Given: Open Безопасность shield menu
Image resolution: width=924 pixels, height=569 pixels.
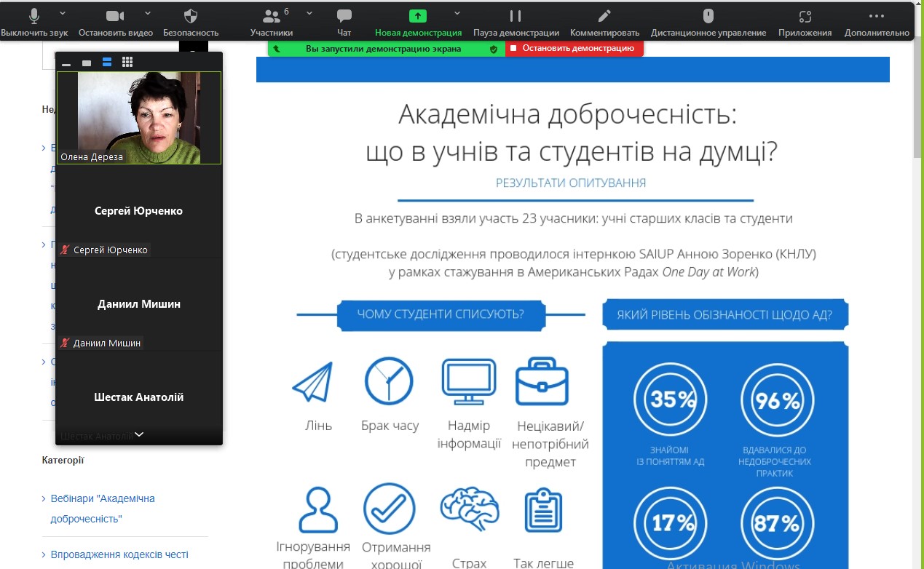Looking at the screenshot, I should point(191,22).
